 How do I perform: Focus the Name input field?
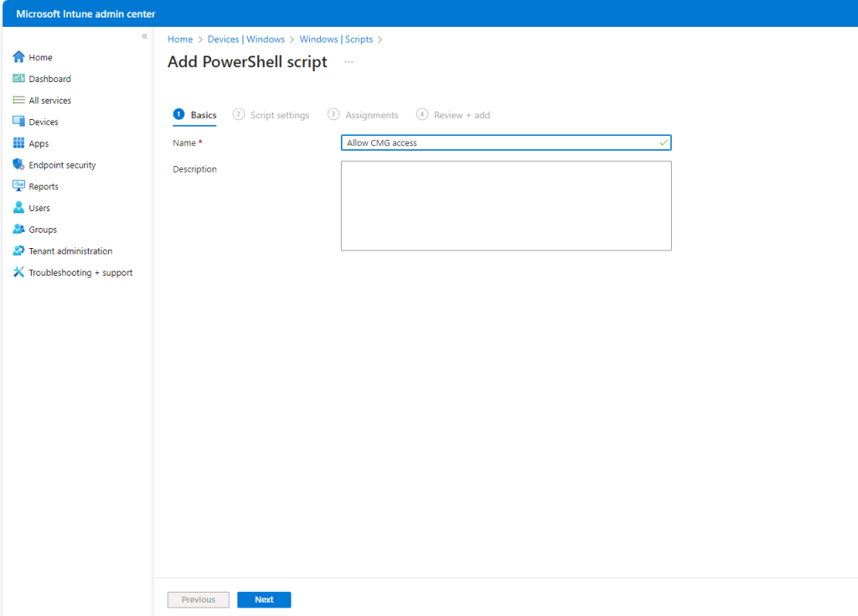[x=501, y=143]
